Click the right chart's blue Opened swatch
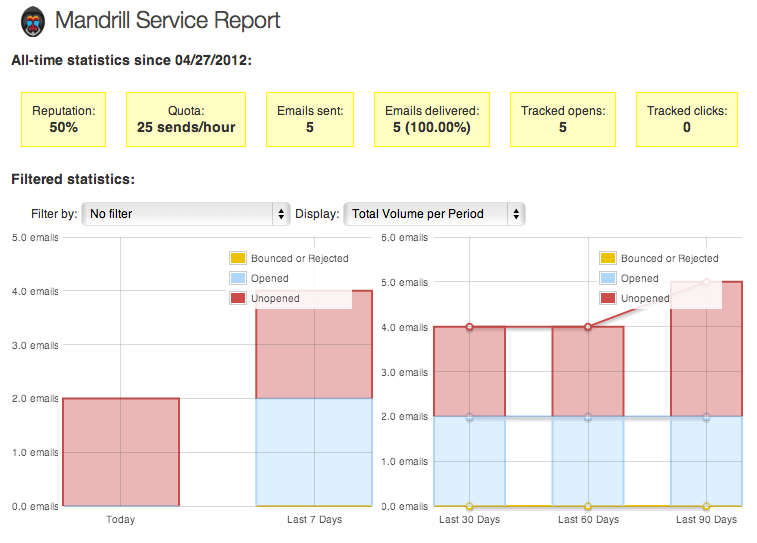This screenshot has height=543, width=757. (x=608, y=278)
